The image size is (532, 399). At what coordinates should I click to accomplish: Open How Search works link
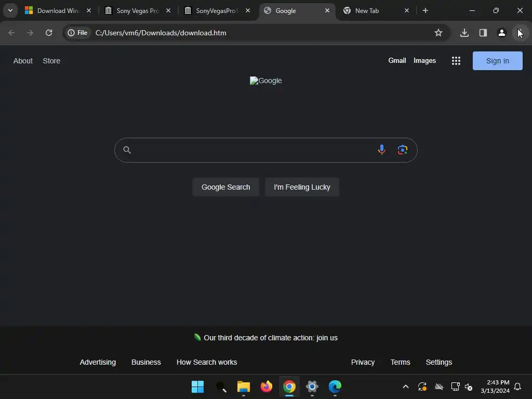point(207,362)
